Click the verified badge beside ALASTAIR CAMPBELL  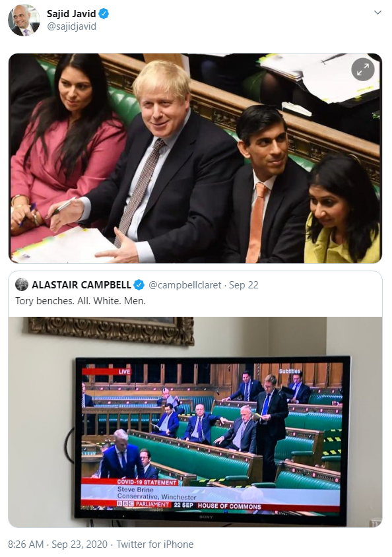coord(139,285)
